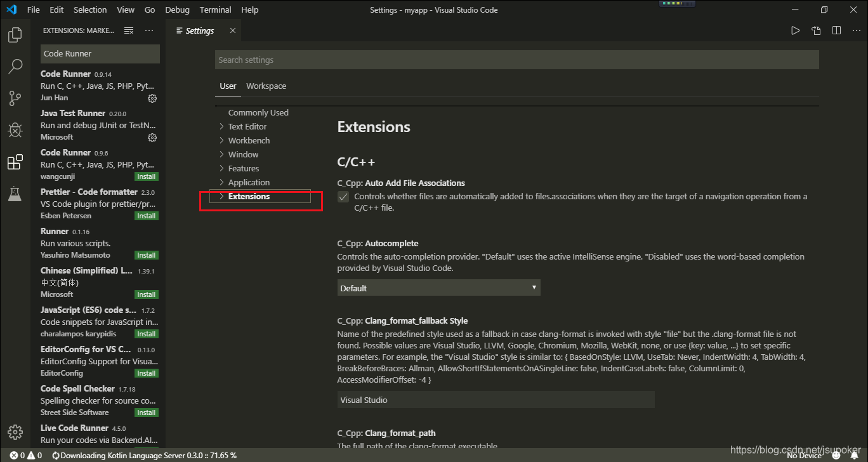Click the Search settings input box
Screen dimensions: 868x462
tap(516, 60)
